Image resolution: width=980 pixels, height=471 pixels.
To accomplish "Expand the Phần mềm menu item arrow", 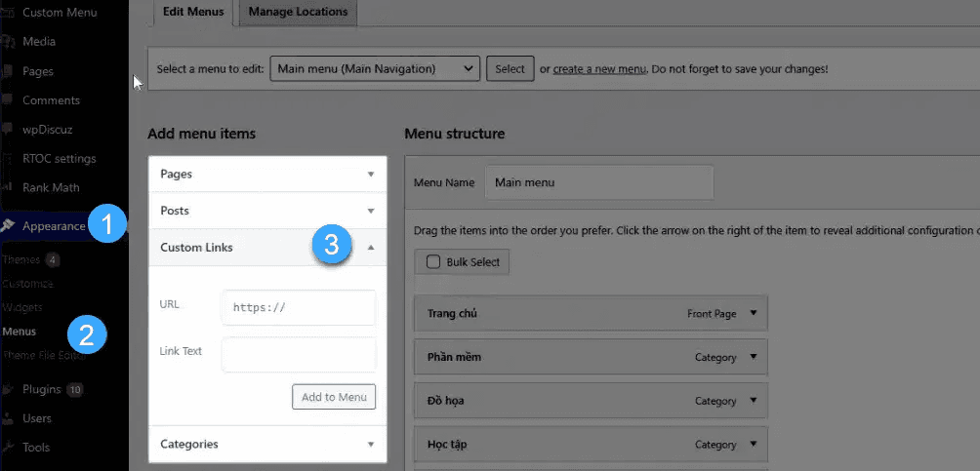I will coord(754,357).
